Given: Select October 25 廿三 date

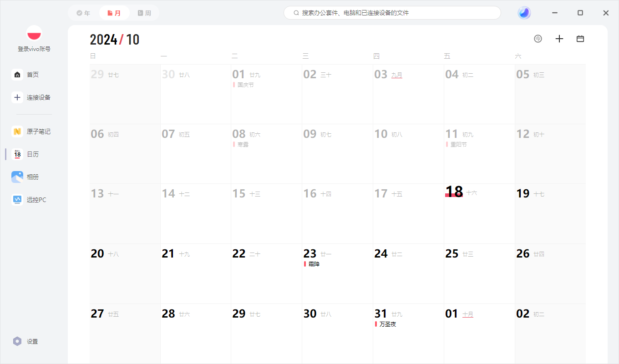Looking at the screenshot, I should [x=479, y=273].
